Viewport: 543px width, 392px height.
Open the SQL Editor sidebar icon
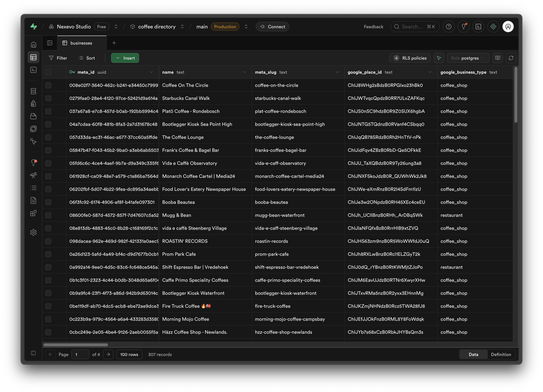coord(34,70)
